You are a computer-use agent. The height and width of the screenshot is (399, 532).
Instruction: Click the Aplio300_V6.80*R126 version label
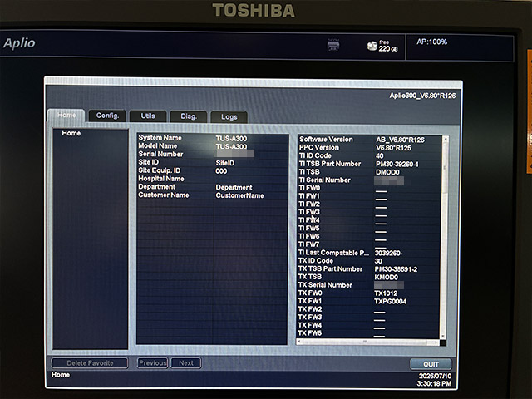coord(422,96)
